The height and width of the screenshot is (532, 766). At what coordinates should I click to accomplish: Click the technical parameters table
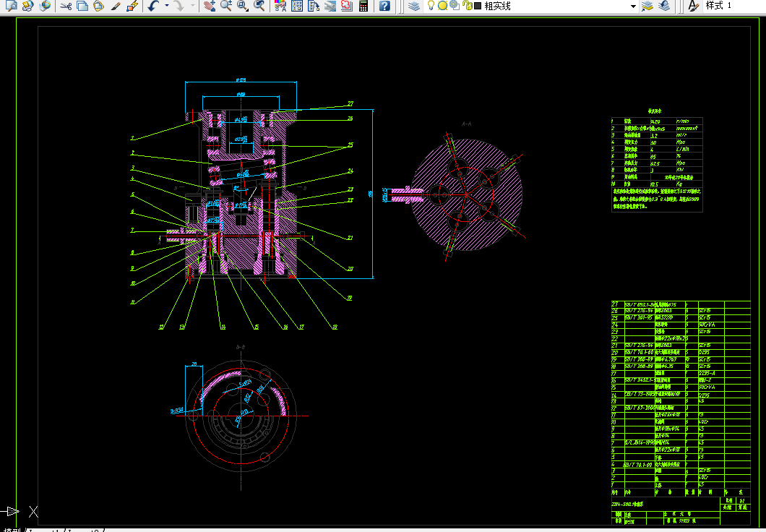(657, 164)
